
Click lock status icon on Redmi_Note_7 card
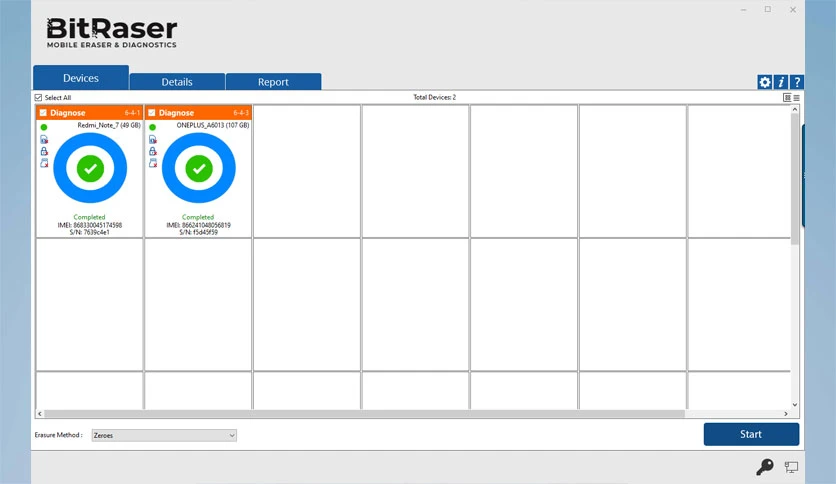pyautogui.click(x=44, y=151)
